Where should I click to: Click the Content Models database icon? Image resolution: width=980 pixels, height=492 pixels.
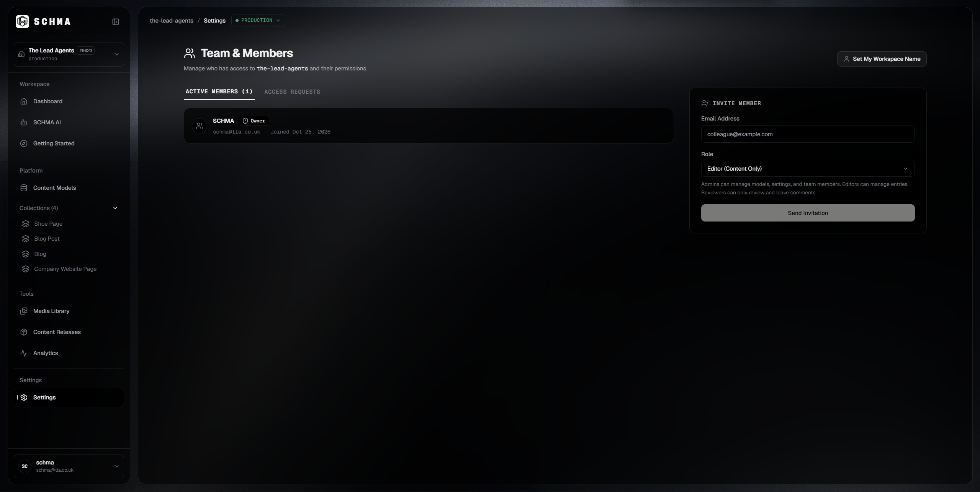coord(24,188)
